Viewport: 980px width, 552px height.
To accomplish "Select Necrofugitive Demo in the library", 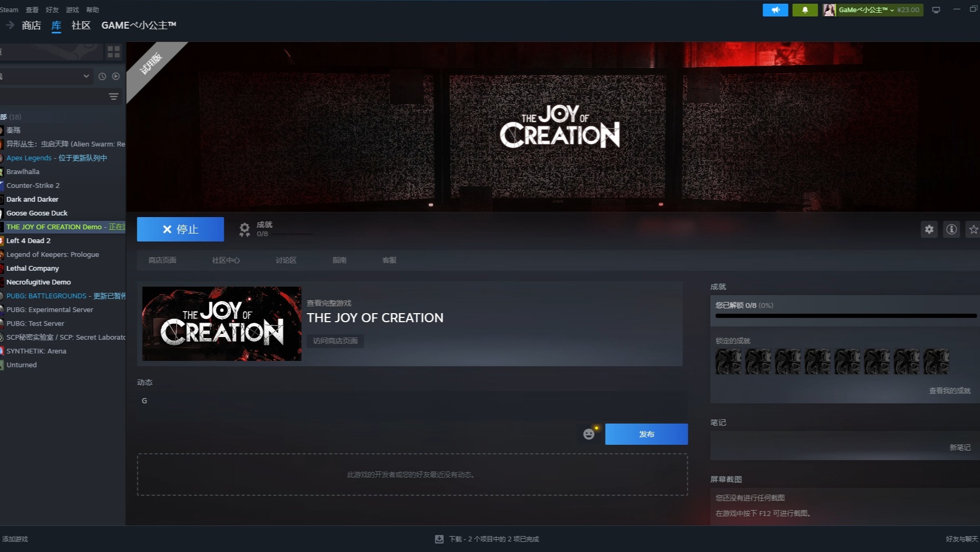I will click(x=63, y=282).
